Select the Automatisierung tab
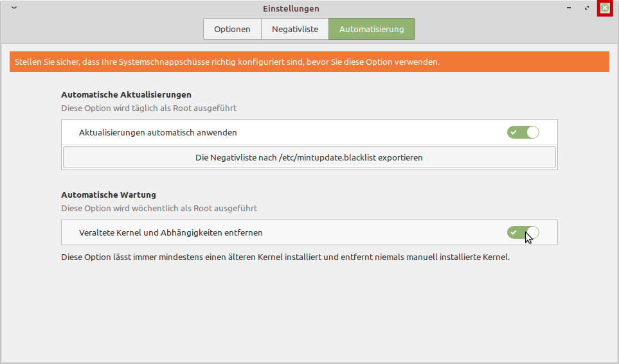The height and width of the screenshot is (364, 619). pos(372,29)
